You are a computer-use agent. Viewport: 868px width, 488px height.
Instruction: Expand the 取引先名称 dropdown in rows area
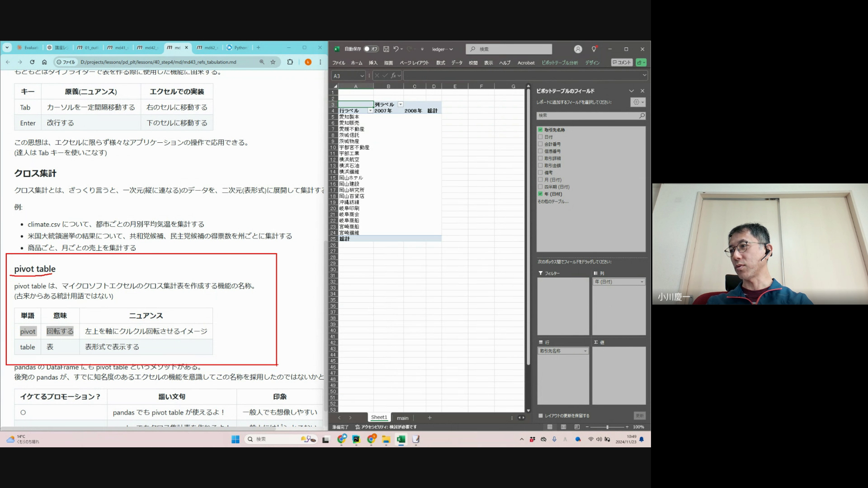[585, 351]
